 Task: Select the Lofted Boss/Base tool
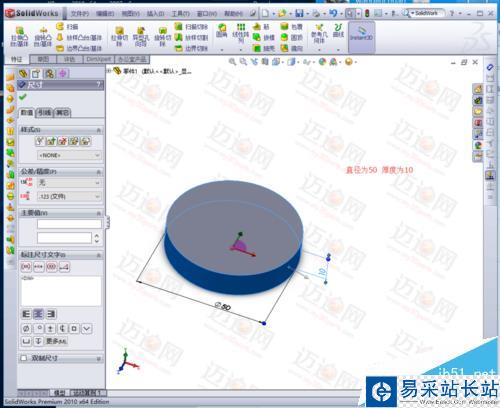(x=79, y=38)
